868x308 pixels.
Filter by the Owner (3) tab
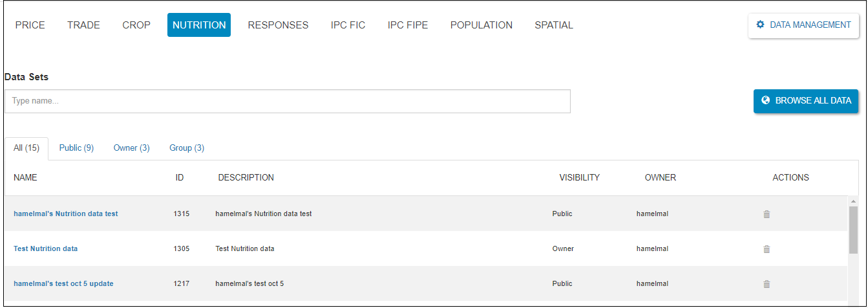(131, 148)
